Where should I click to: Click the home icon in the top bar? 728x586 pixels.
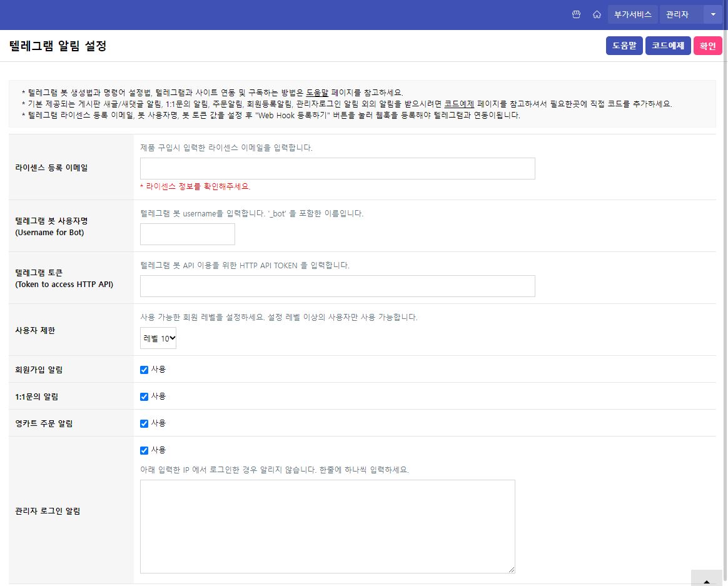(x=597, y=14)
